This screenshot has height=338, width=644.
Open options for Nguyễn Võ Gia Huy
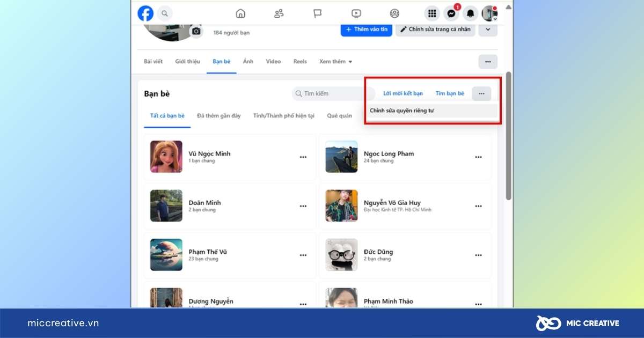[x=478, y=206]
